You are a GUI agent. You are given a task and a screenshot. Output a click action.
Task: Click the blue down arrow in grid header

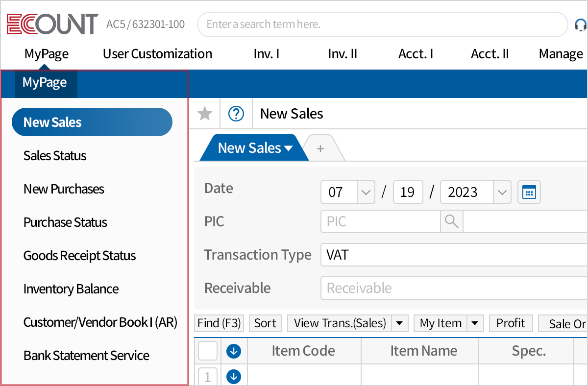(234, 351)
